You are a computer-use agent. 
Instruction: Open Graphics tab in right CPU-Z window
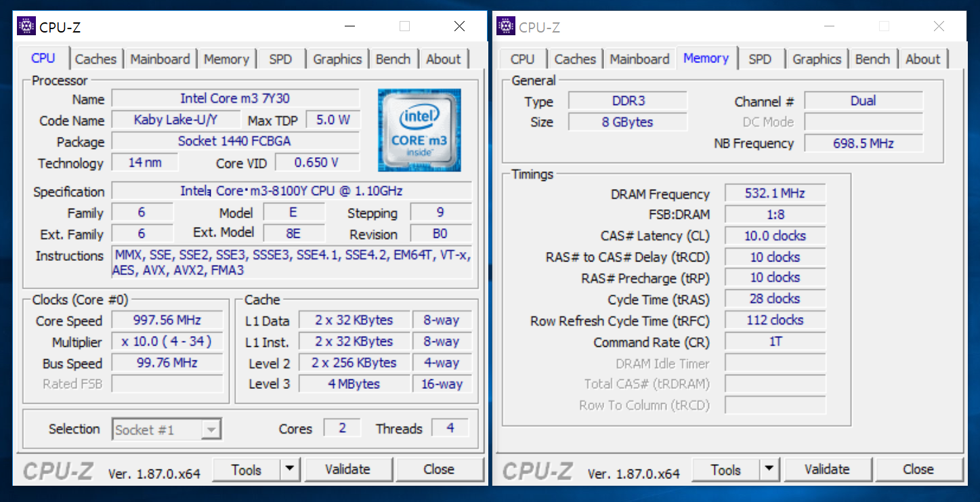pos(816,59)
